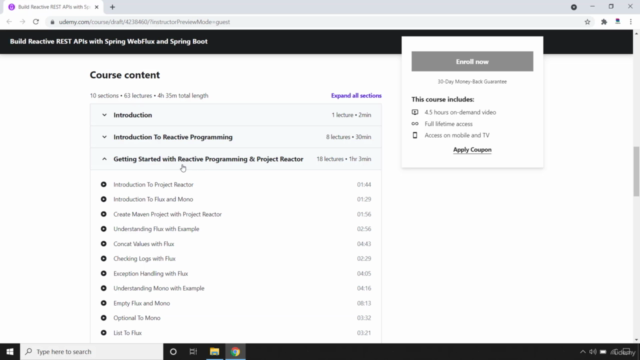This screenshot has height=360, width=640.
Task: Close the Build Reactive REST APIs tab
Action: pyautogui.click(x=97, y=7)
